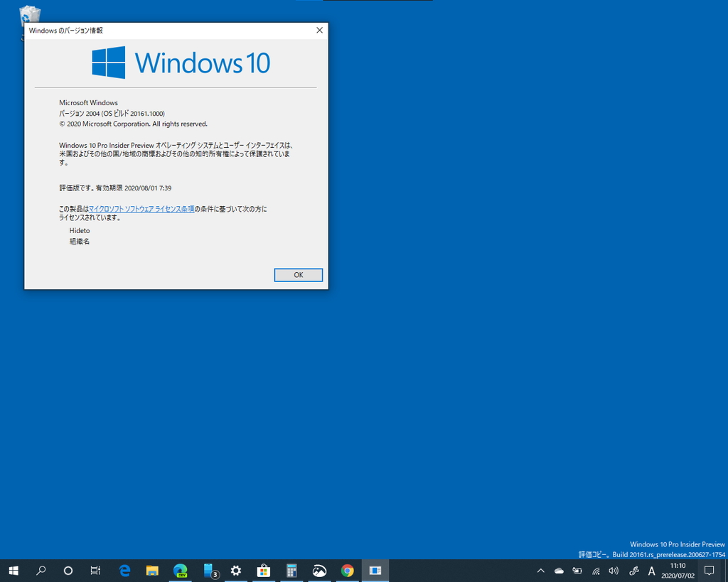Click OK to close the version dialog
Image resolution: width=728 pixels, height=582 pixels.
pyautogui.click(x=298, y=275)
